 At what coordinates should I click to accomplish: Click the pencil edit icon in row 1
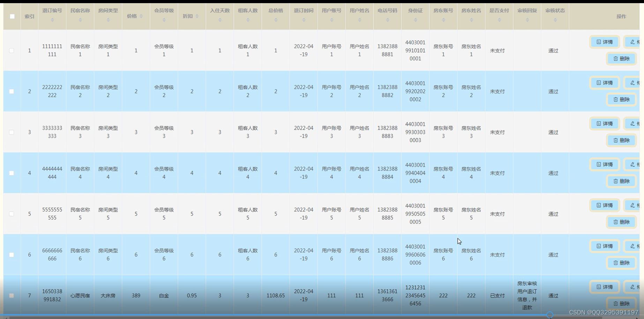click(632, 42)
